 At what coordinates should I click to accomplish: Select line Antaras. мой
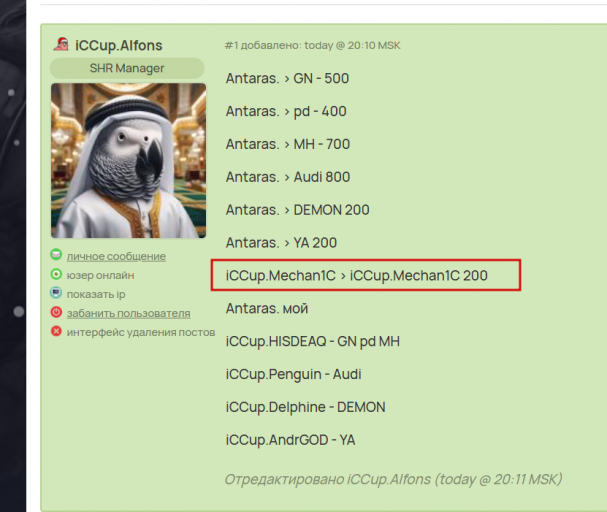click(x=267, y=309)
